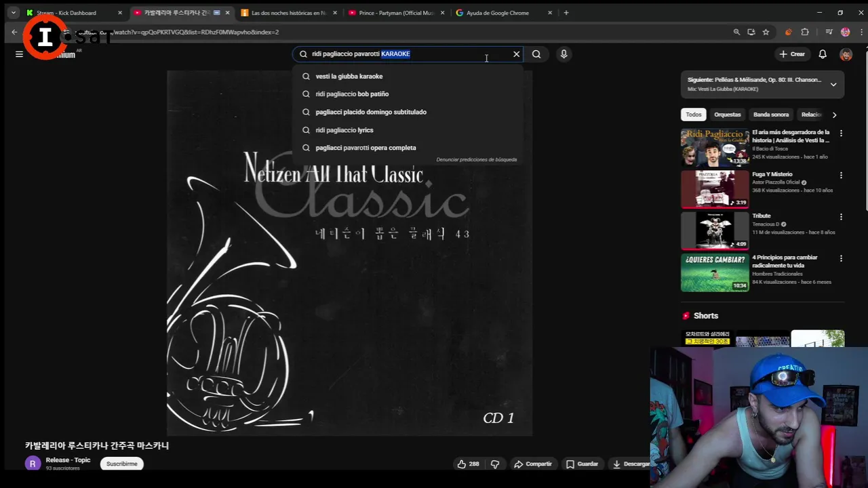Dislike the video with thumbs down

pos(495,464)
